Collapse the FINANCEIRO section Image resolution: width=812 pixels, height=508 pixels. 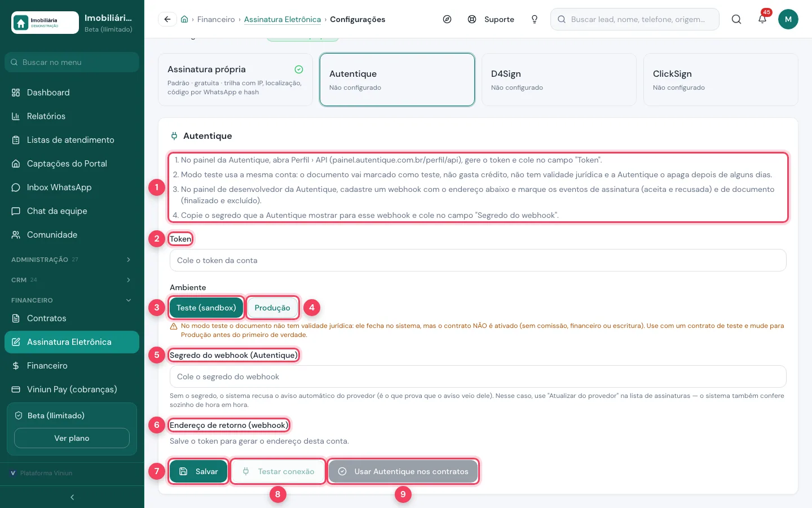pos(72,300)
